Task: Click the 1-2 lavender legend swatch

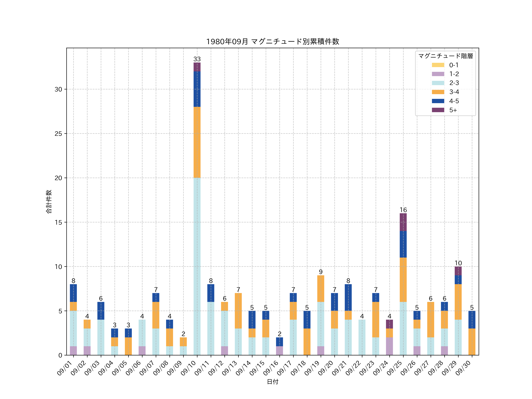Action: [438, 74]
